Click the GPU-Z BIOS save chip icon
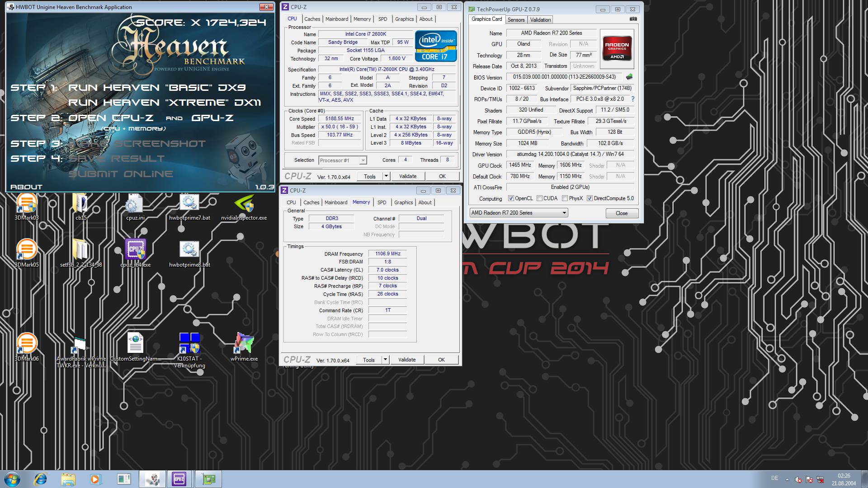The width and height of the screenshot is (868, 488). pos(629,77)
